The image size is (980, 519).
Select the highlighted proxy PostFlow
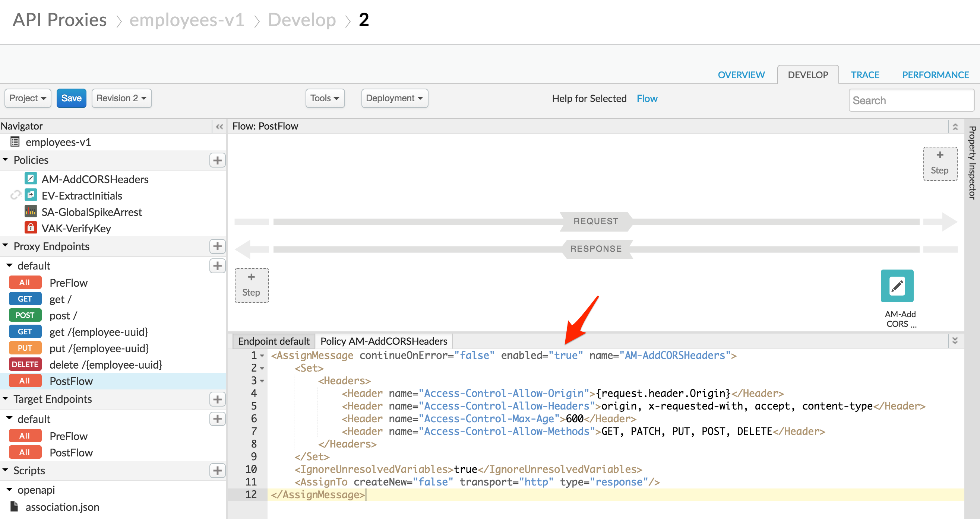tap(113, 381)
